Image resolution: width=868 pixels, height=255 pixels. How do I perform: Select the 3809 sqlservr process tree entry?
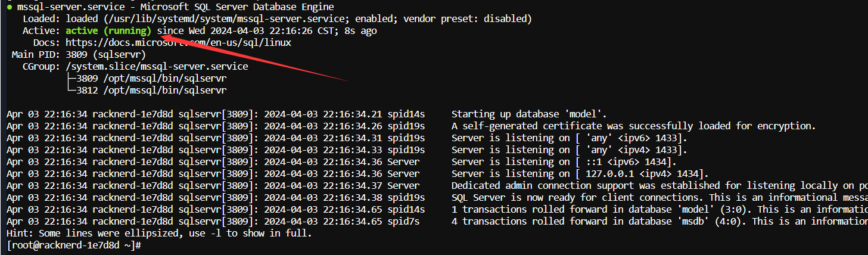151,78
